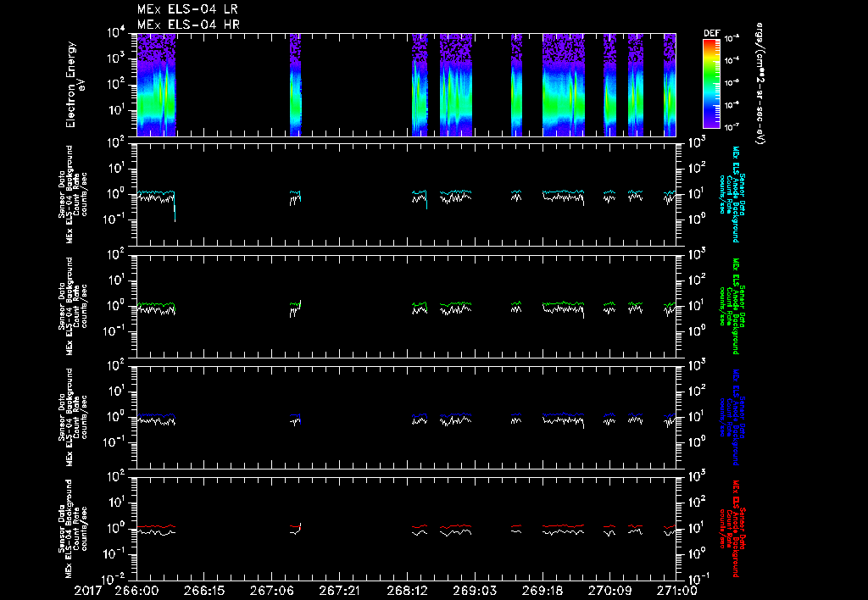Click the 10^-7 tick on color bar
The width and height of the screenshot is (868, 600).
(732, 127)
